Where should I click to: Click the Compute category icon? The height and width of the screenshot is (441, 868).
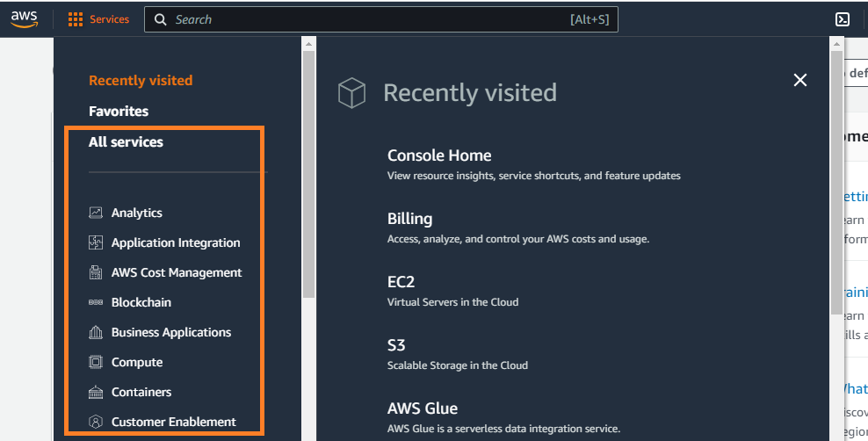pos(96,362)
